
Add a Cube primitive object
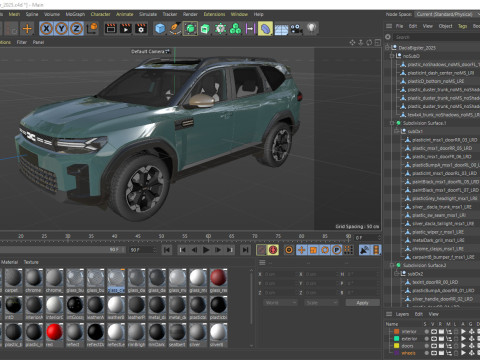(x=160, y=29)
